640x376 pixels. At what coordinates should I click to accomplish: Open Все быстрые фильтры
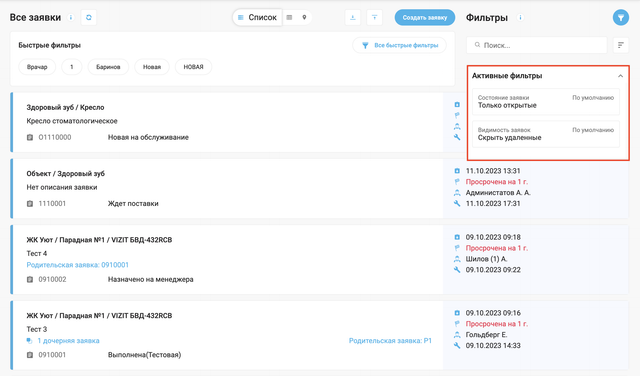coord(400,45)
